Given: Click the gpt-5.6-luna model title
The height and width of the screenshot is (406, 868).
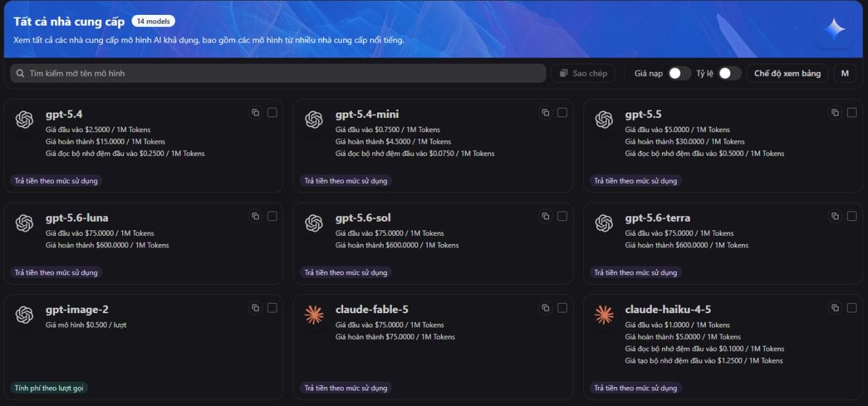Looking at the screenshot, I should (x=77, y=218).
